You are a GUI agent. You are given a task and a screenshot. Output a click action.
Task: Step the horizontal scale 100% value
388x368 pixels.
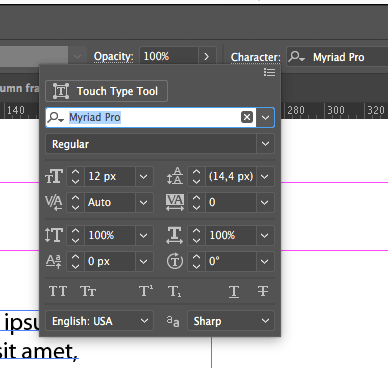[197, 235]
